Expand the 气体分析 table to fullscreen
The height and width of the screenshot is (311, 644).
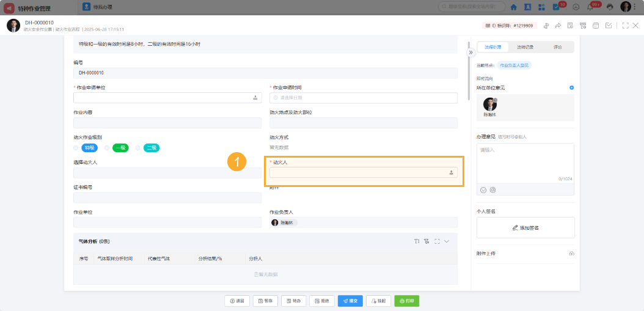(437, 241)
